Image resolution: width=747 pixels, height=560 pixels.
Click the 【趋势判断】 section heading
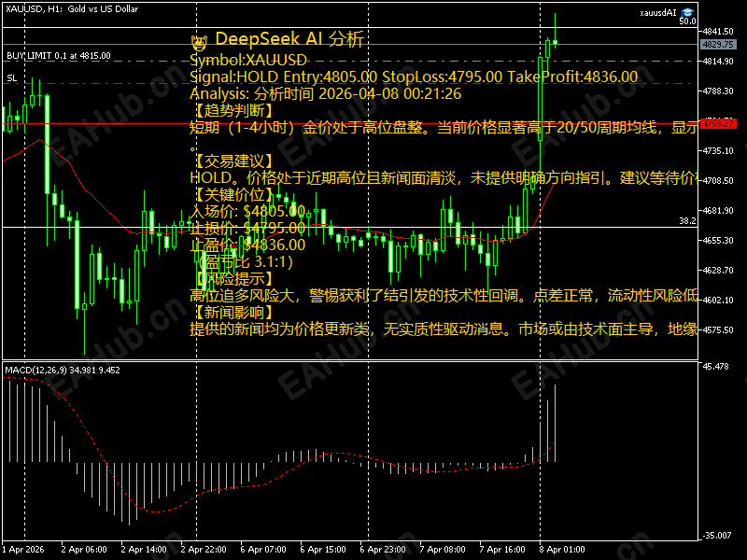(234, 110)
